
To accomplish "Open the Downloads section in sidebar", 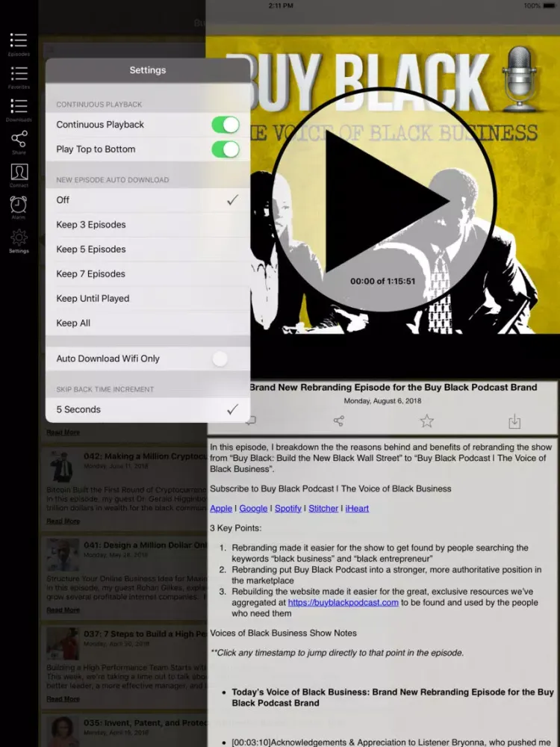I will pyautogui.click(x=19, y=110).
